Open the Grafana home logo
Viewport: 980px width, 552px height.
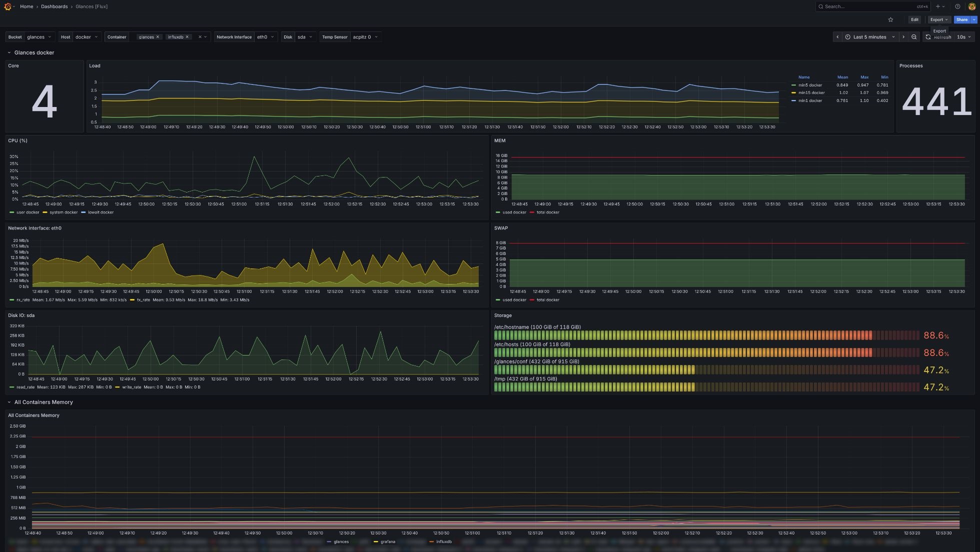(x=8, y=6)
